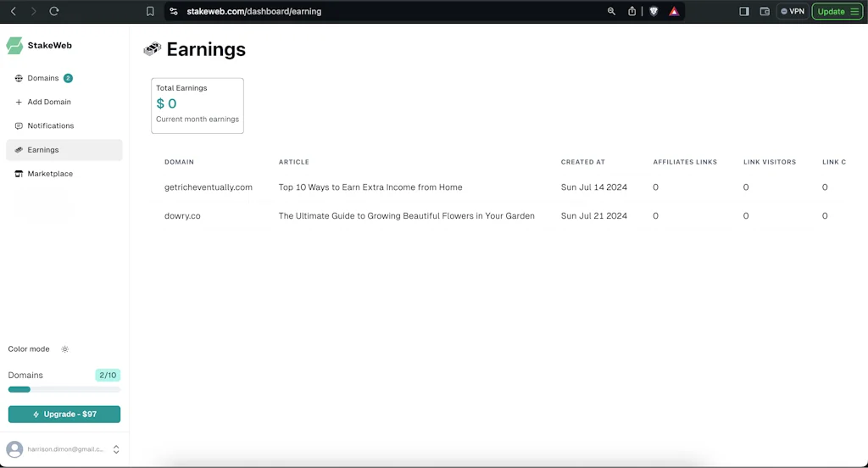Open article Top 10 Ways to Earn Extra Income
Viewport: 868px width, 468px height.
(370, 187)
